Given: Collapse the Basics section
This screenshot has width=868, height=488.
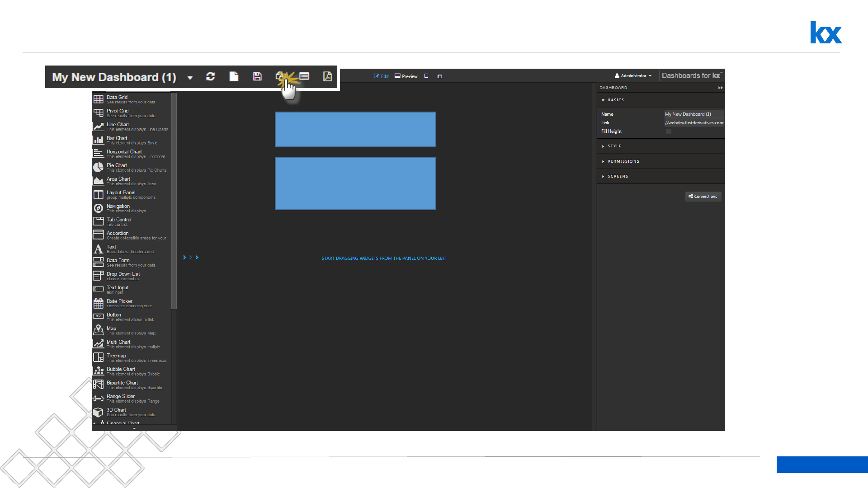Looking at the screenshot, I should 615,100.
